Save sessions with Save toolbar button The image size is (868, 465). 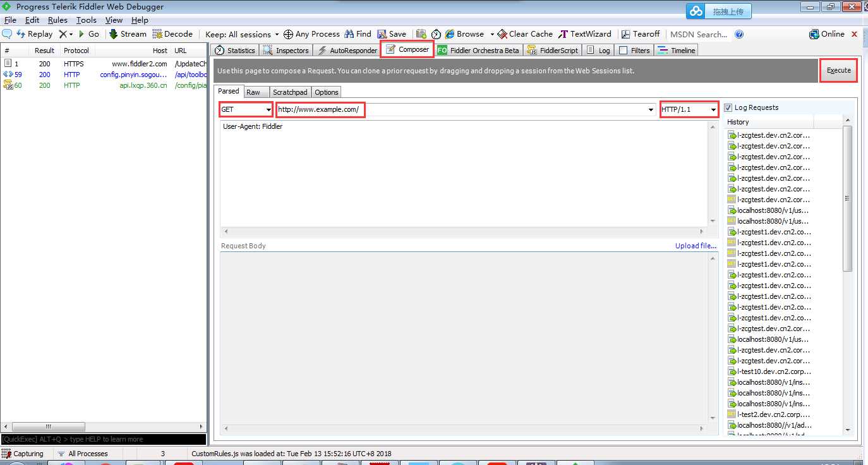tap(392, 34)
